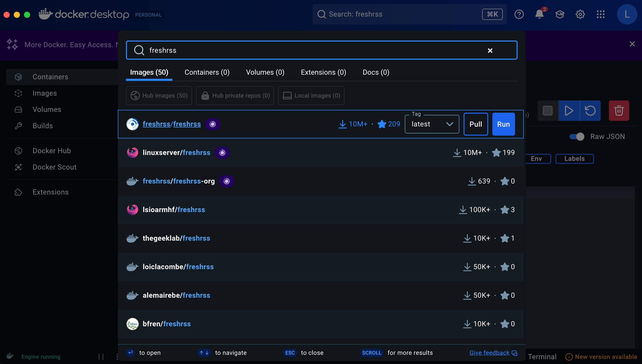642x364 pixels.
Task: Expand the Tag dropdown showing latest
Action: point(432,124)
